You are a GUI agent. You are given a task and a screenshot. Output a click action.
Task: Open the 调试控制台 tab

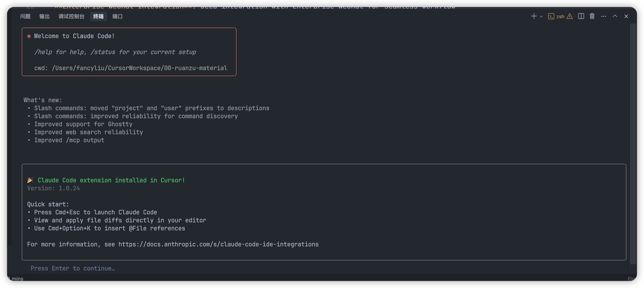click(72, 17)
